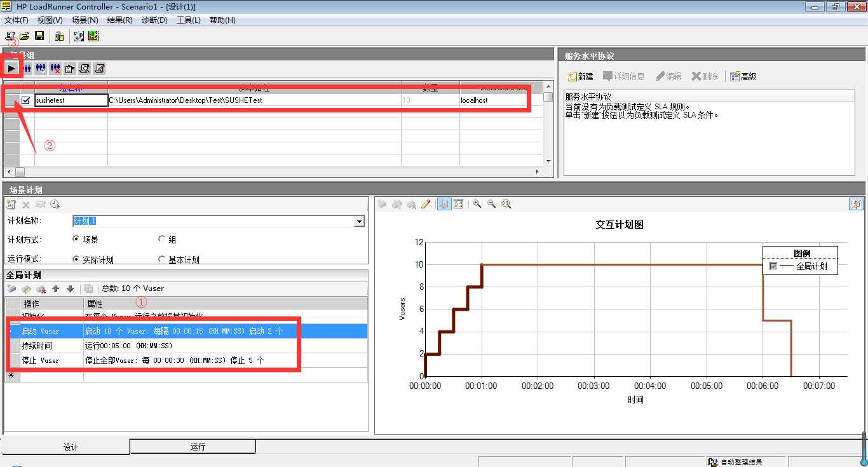Viewport: 868px width, 467px height.
Task: Select the 场景 schedule-by radio button
Action: 76,240
